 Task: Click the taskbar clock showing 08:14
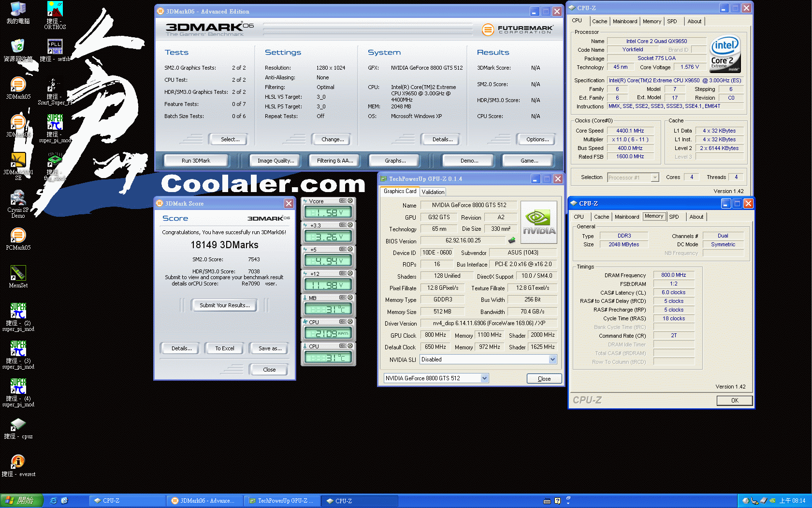click(792, 501)
